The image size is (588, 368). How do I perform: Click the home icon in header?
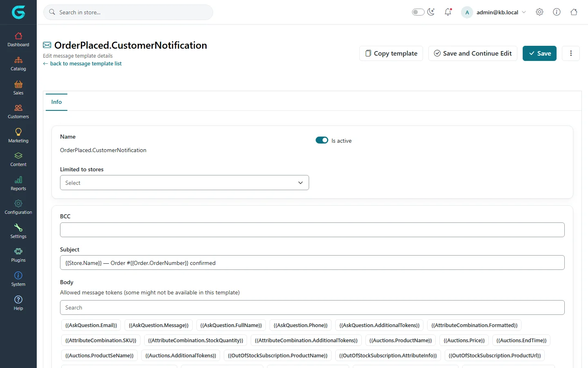pos(574,12)
